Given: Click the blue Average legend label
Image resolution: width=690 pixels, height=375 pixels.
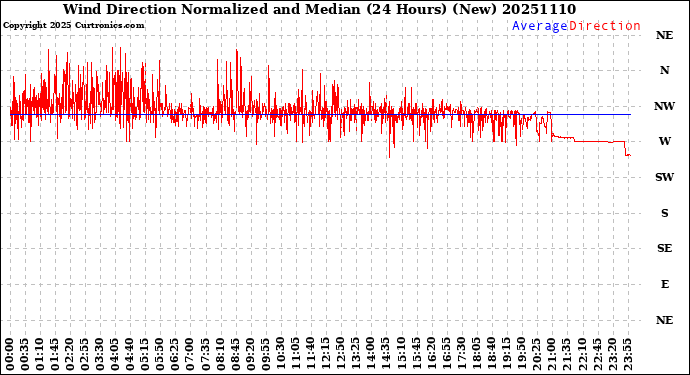Looking at the screenshot, I should [540, 26].
